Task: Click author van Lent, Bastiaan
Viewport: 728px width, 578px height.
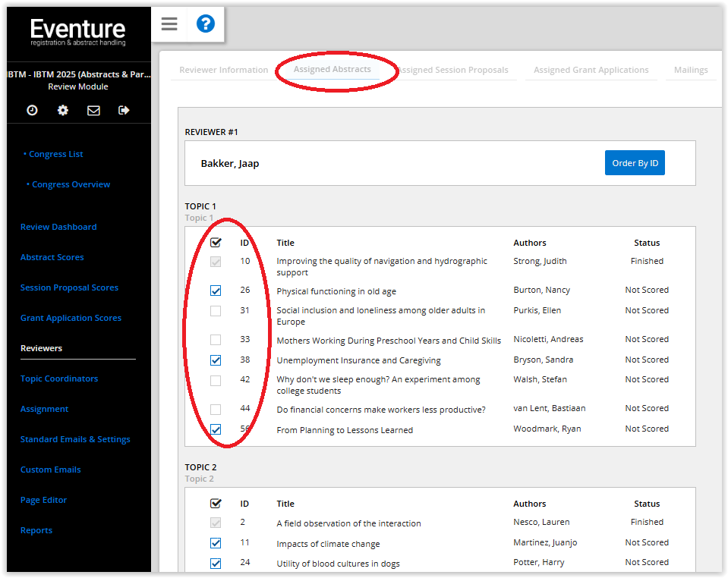Action: (550, 408)
